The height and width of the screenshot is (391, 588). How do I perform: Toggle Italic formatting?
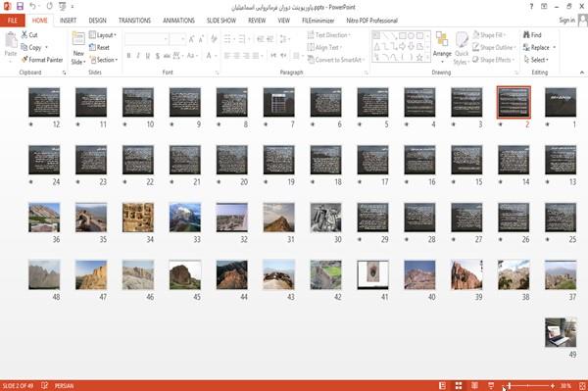(x=138, y=56)
